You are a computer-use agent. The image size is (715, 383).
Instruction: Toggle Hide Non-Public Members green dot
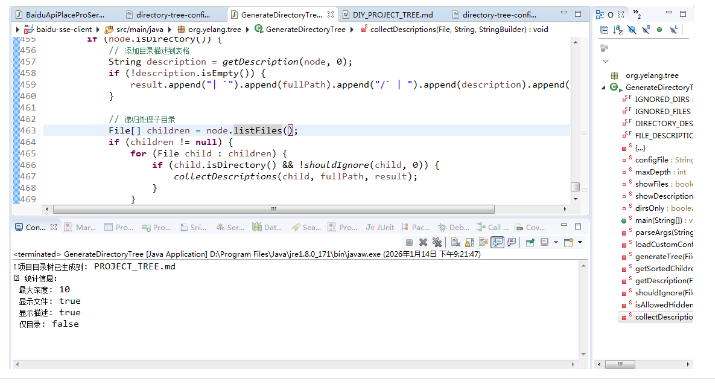659,30
